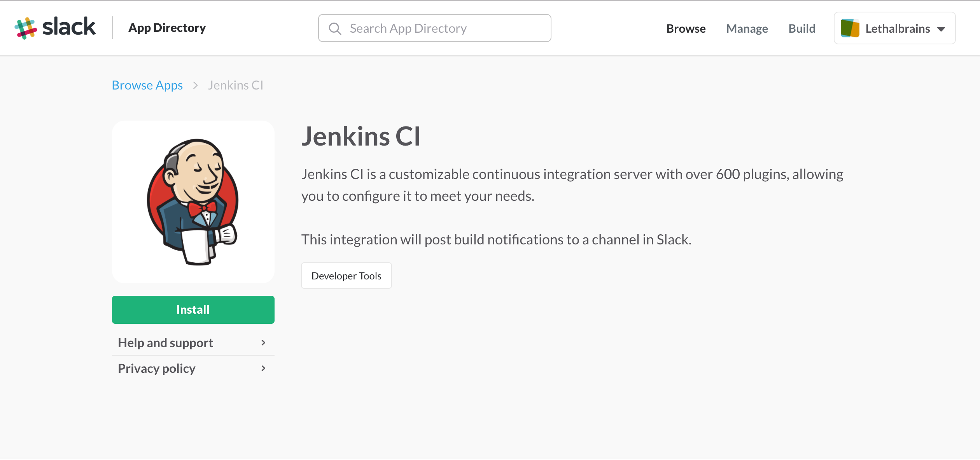Navigate back via Browse Apps breadcrumb
Viewport: 980px width, 460px height.
[147, 85]
